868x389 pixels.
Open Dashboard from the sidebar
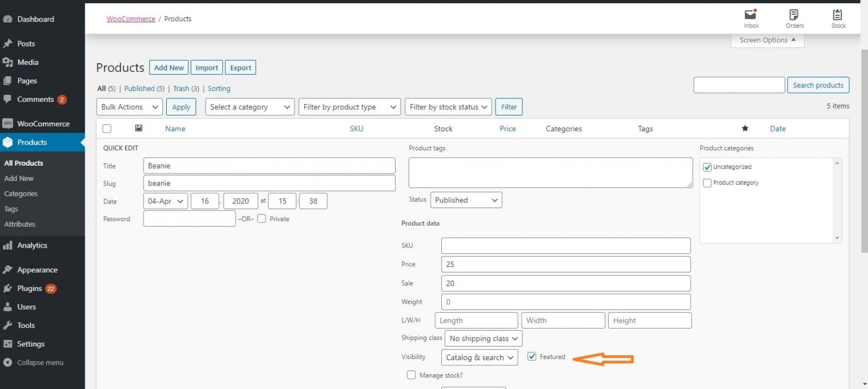[35, 19]
